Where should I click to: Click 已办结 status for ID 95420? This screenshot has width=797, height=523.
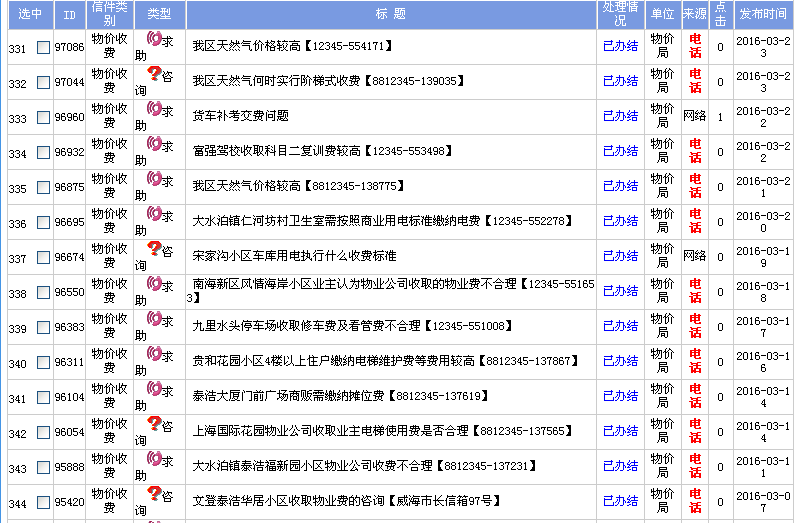click(x=620, y=501)
